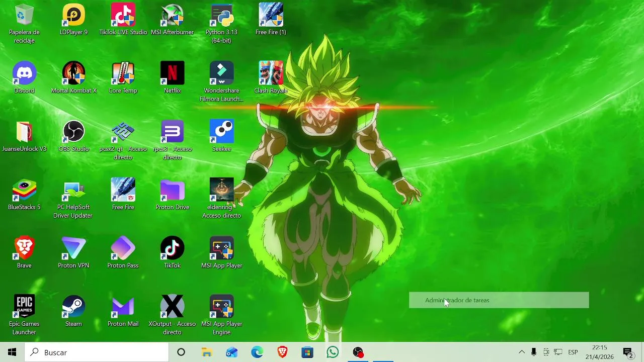
Task: Click the Proton Mail icon
Action: tap(123, 311)
